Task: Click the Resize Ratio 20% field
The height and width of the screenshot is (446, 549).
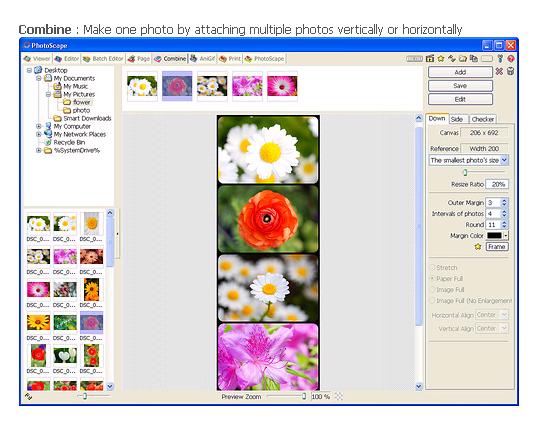Action: pos(497,184)
